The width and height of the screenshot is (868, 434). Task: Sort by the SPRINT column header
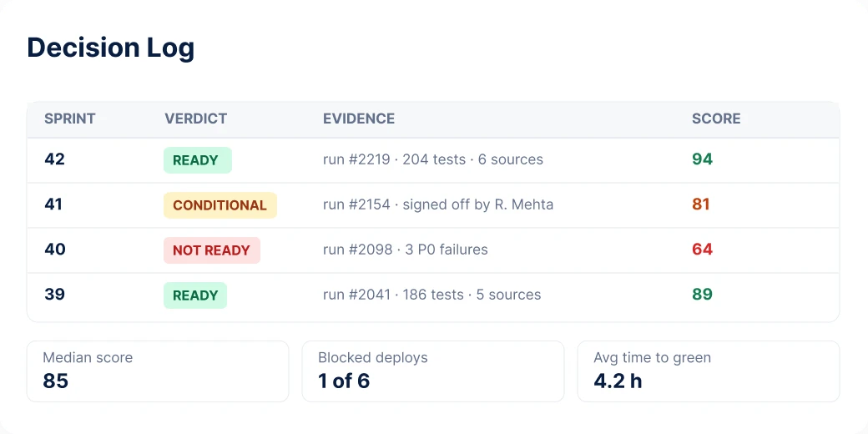coord(70,119)
